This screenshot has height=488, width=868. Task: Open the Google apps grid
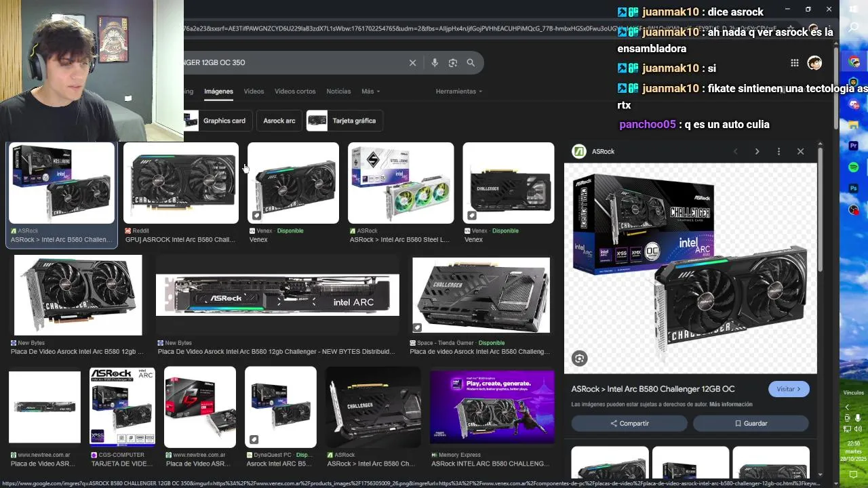pos(794,63)
